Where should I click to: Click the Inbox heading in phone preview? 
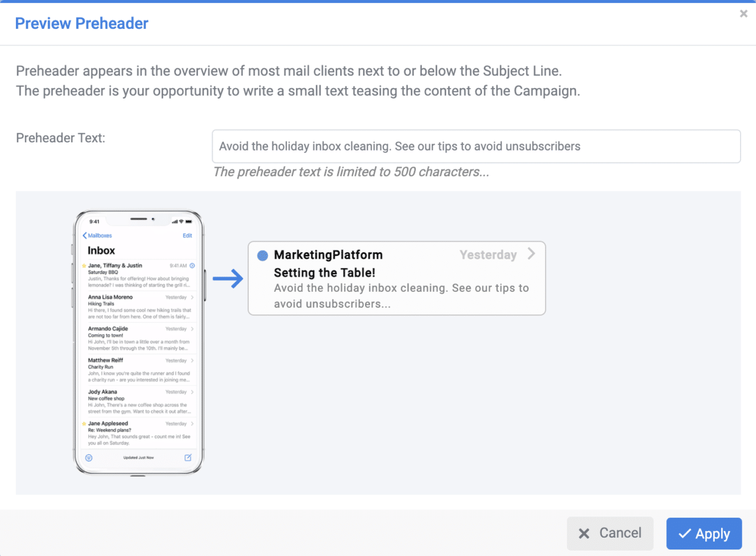102,251
